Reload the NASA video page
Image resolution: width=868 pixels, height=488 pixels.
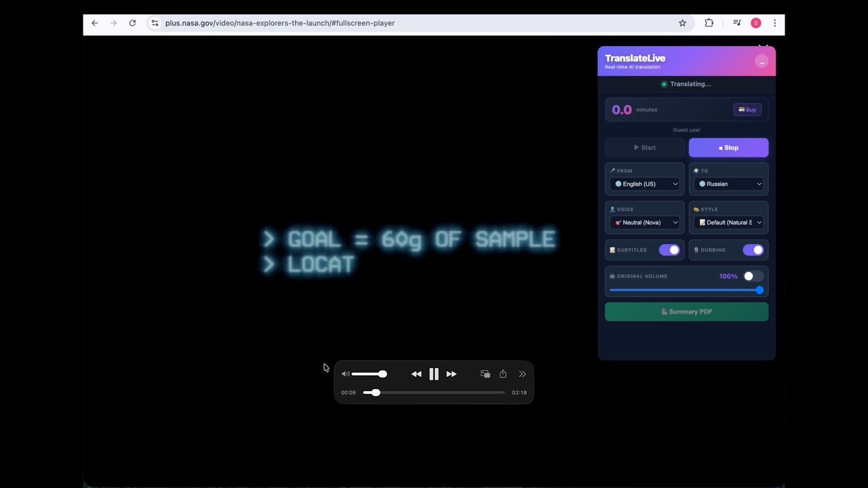click(x=132, y=23)
